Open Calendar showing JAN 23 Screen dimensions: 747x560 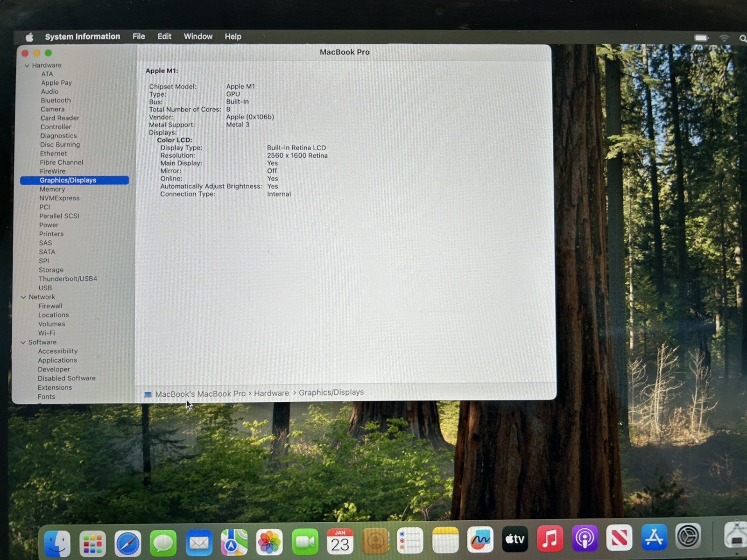[340, 541]
